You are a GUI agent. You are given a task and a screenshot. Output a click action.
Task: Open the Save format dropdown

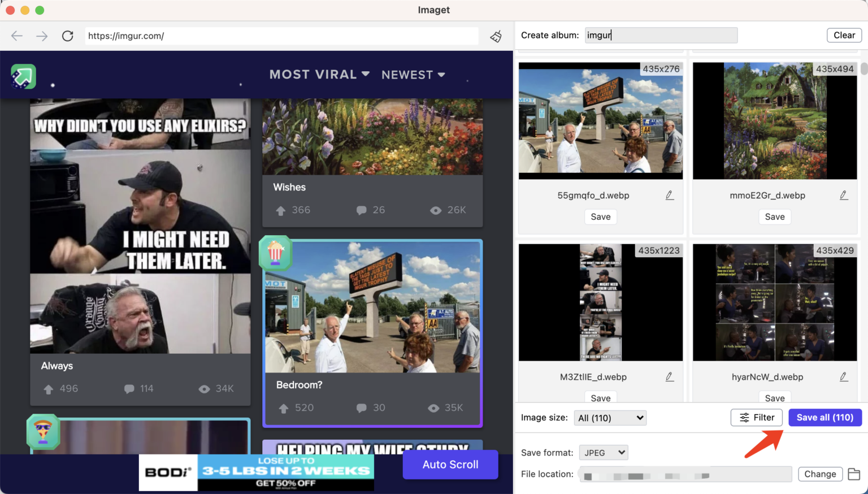click(604, 452)
